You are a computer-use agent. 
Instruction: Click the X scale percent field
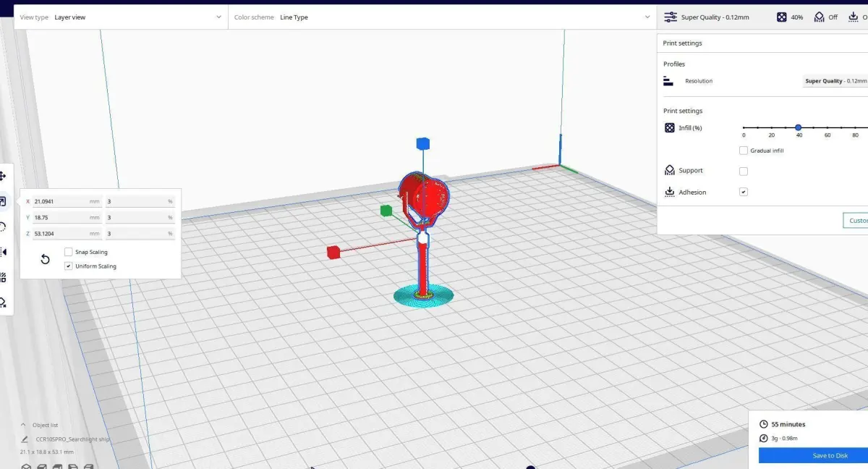tap(140, 202)
